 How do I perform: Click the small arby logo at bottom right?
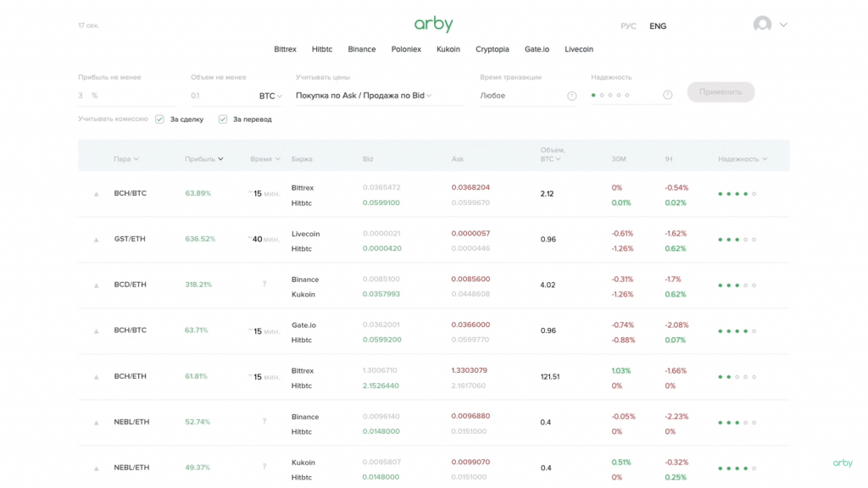click(842, 463)
